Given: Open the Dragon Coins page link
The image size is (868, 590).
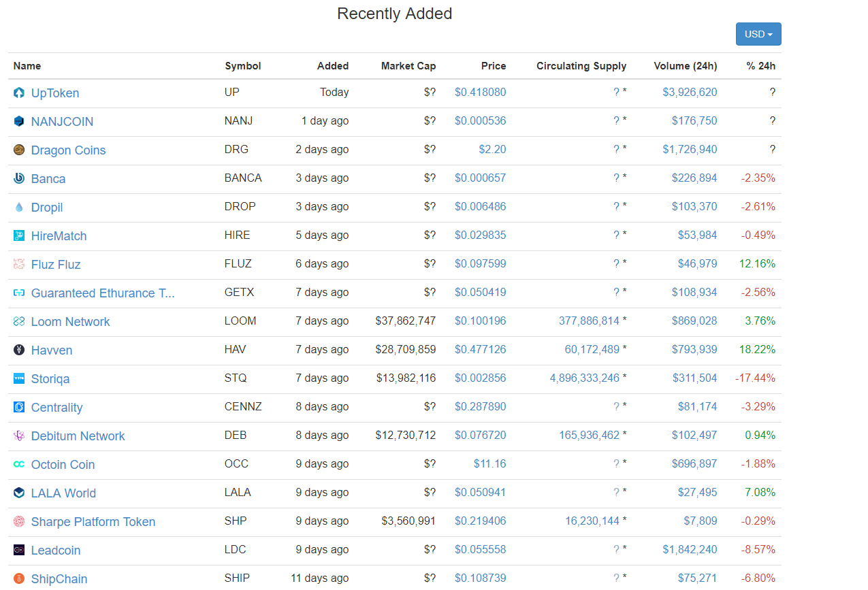Looking at the screenshot, I should click(69, 150).
